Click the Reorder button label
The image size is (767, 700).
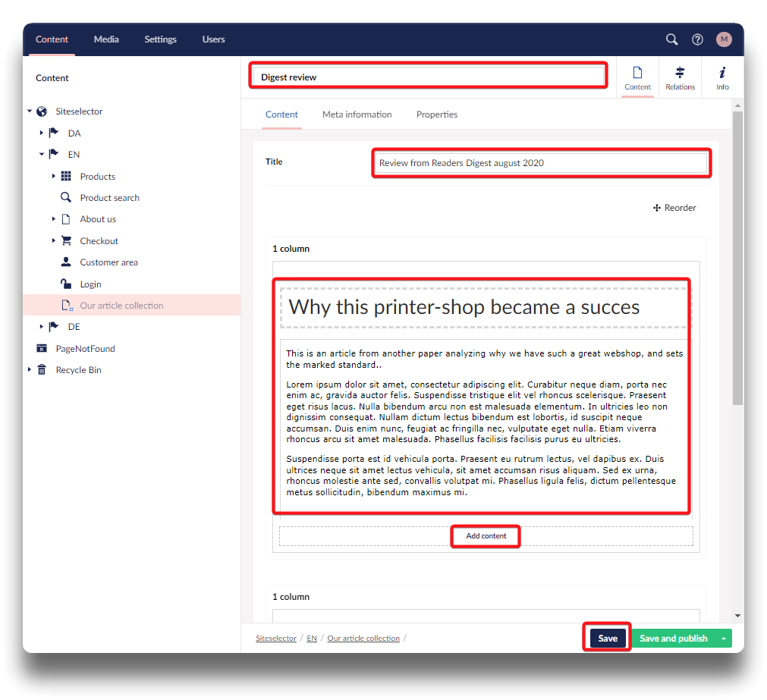[680, 208]
